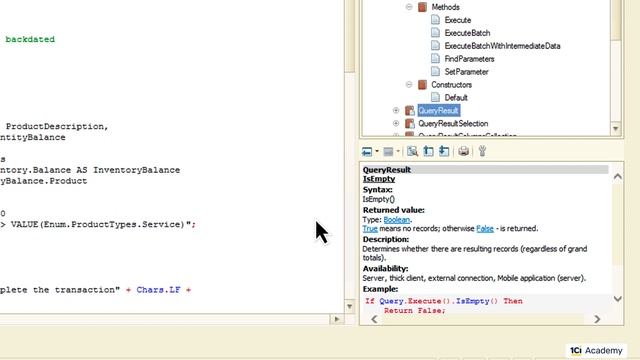The image size is (640, 360).
Task: Click the QueryResult object icon
Action: (409, 110)
